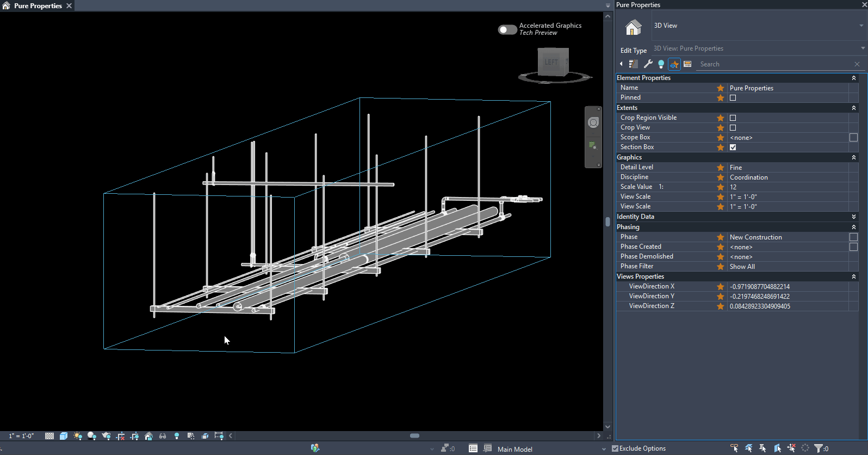
Task: Select the Pure Properties view tab
Action: point(38,6)
